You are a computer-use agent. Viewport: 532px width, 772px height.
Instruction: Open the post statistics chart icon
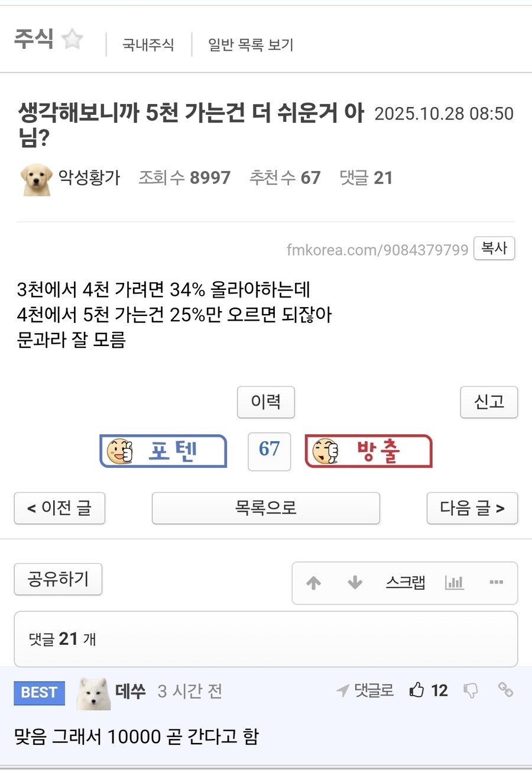point(455,583)
